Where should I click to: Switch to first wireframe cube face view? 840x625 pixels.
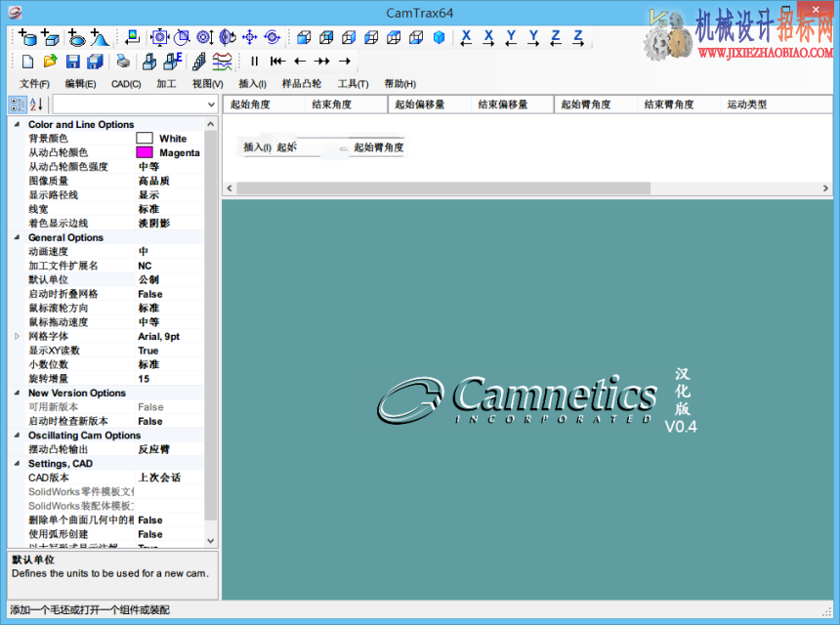[x=304, y=37]
